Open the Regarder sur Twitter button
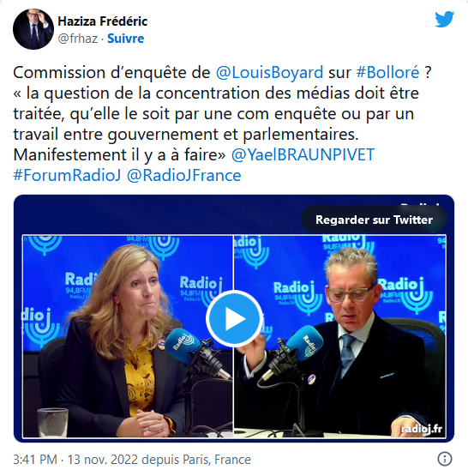Screen dimensions: 468x476 coord(374,220)
